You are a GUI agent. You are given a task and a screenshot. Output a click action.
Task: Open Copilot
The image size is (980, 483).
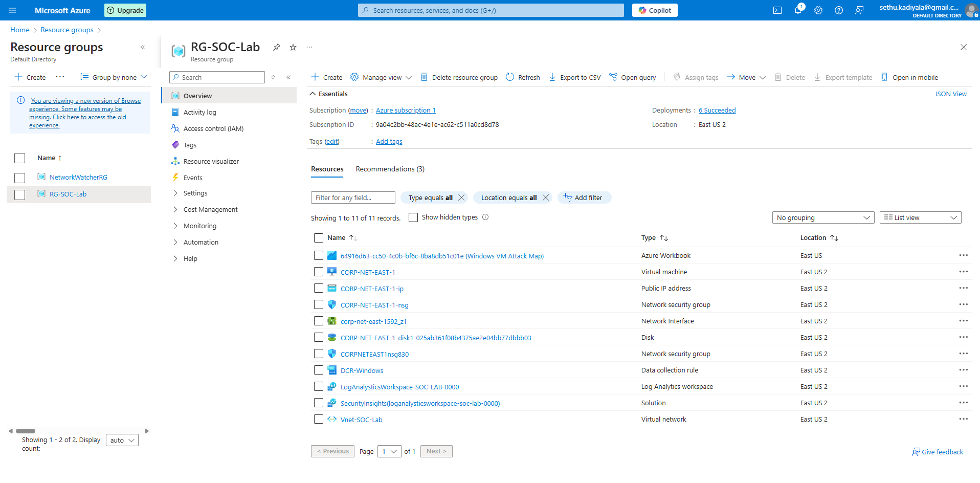655,10
